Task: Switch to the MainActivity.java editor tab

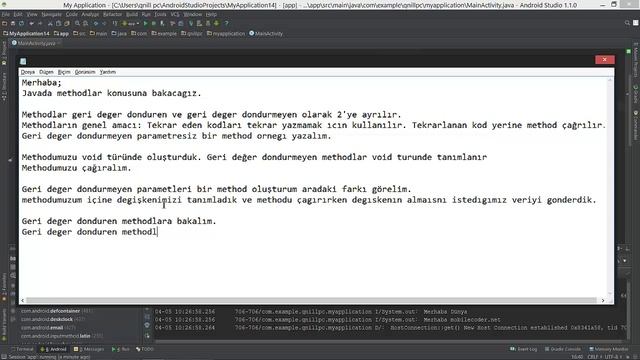Action: click(36, 43)
